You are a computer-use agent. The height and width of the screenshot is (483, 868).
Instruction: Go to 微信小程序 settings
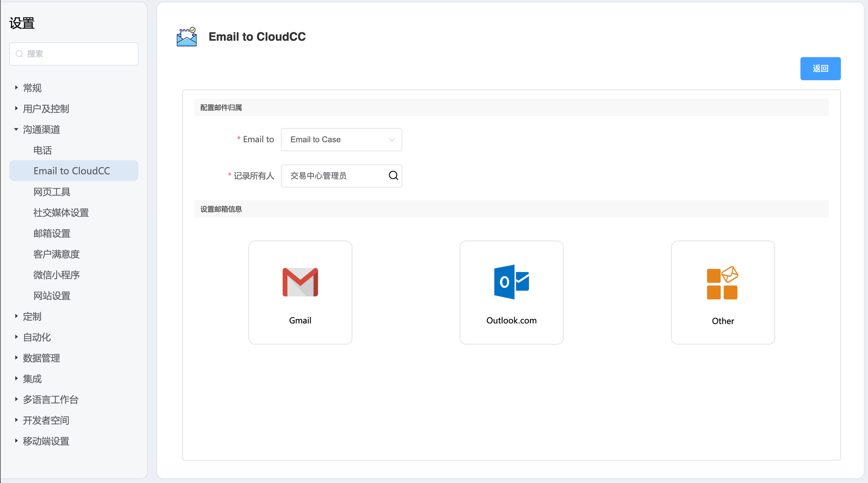56,275
